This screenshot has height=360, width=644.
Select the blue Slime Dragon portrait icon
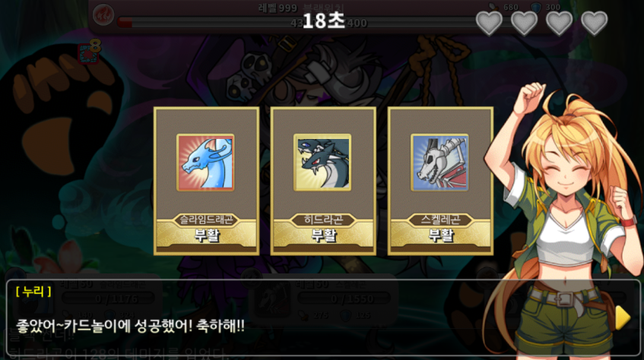point(205,163)
